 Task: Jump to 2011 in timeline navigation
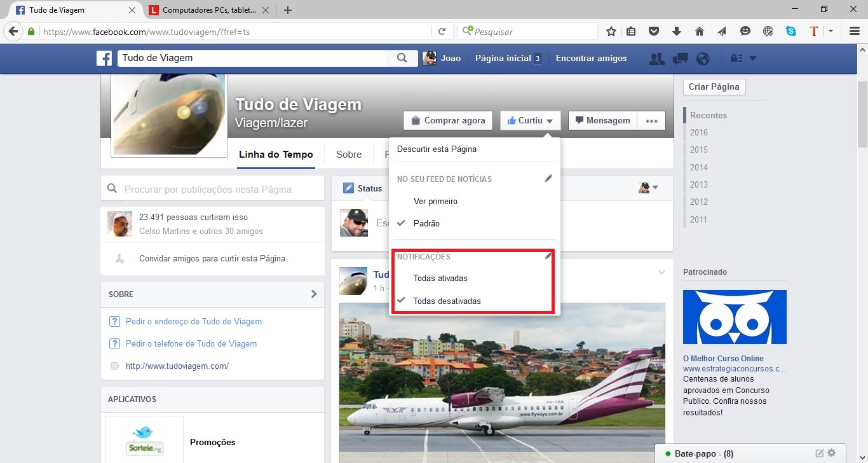pyautogui.click(x=699, y=219)
